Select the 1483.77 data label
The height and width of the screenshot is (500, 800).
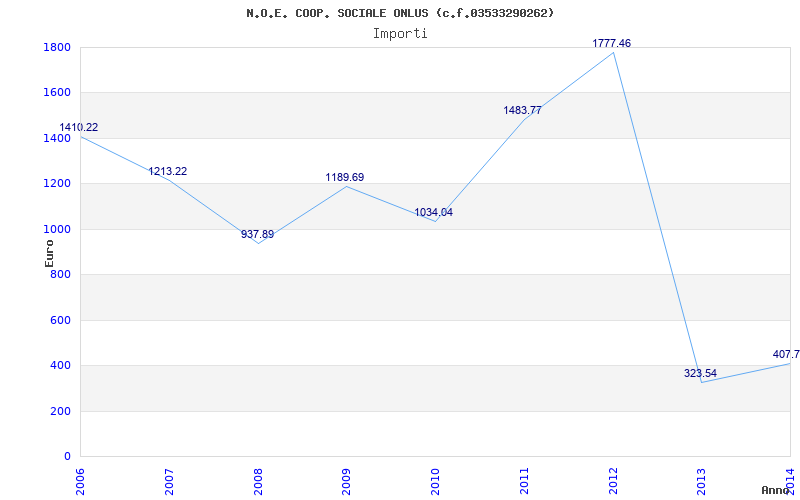pos(522,110)
